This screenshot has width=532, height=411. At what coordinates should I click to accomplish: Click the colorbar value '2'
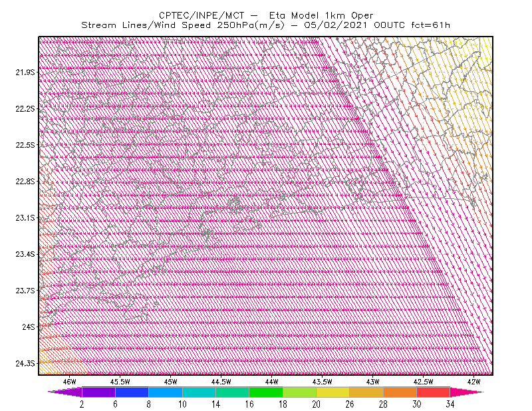point(82,404)
